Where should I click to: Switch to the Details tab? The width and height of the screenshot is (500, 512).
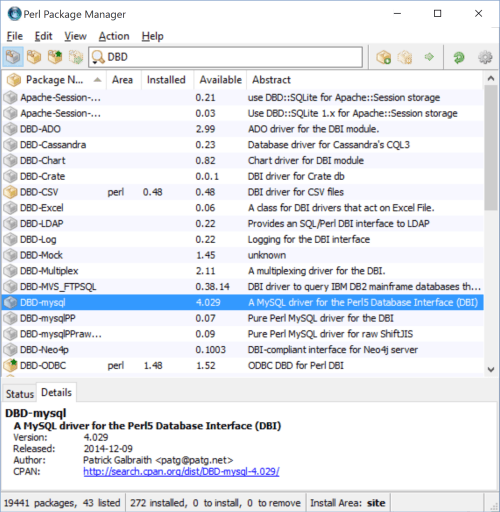pos(56,392)
